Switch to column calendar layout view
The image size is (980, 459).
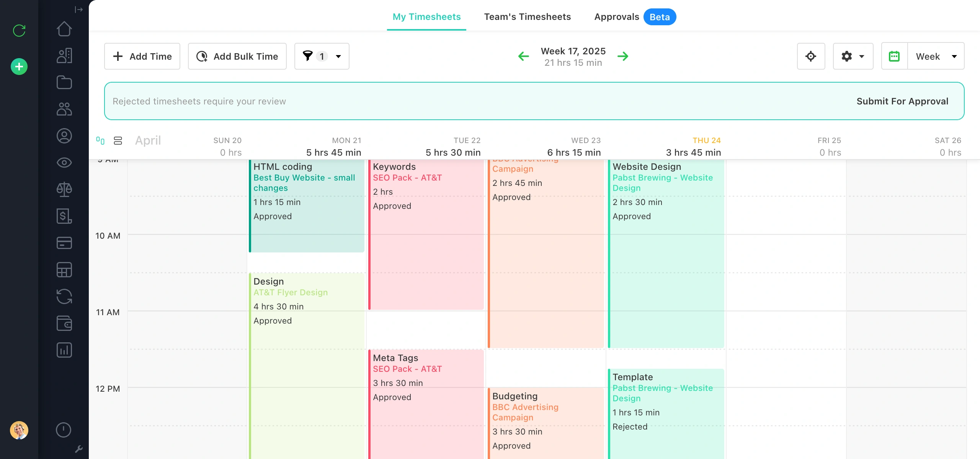pos(100,141)
